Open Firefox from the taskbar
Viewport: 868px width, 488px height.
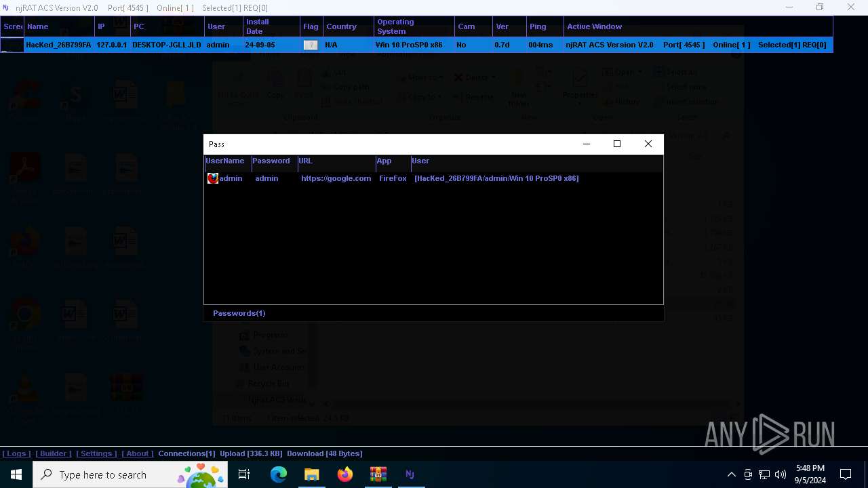coord(344,474)
